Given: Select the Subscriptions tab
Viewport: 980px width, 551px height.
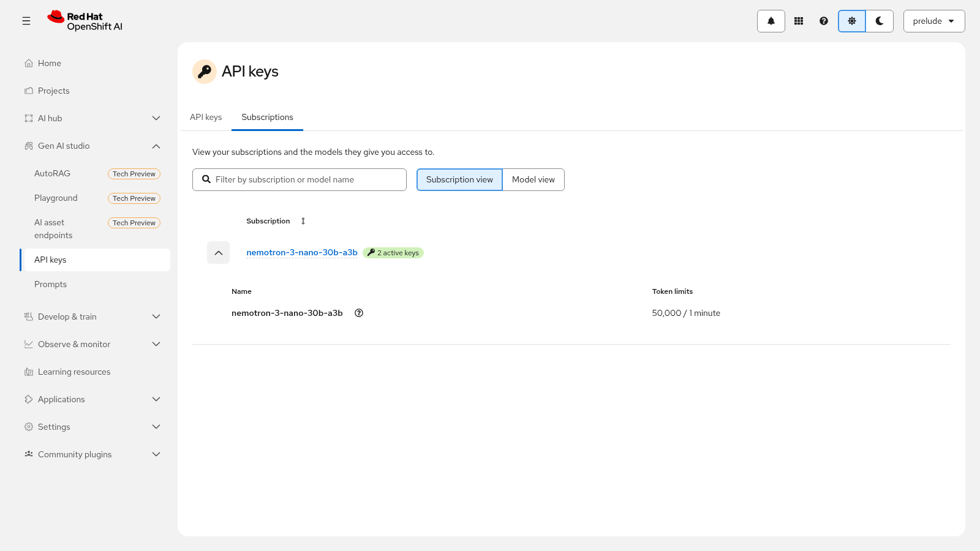Looking at the screenshot, I should [267, 117].
